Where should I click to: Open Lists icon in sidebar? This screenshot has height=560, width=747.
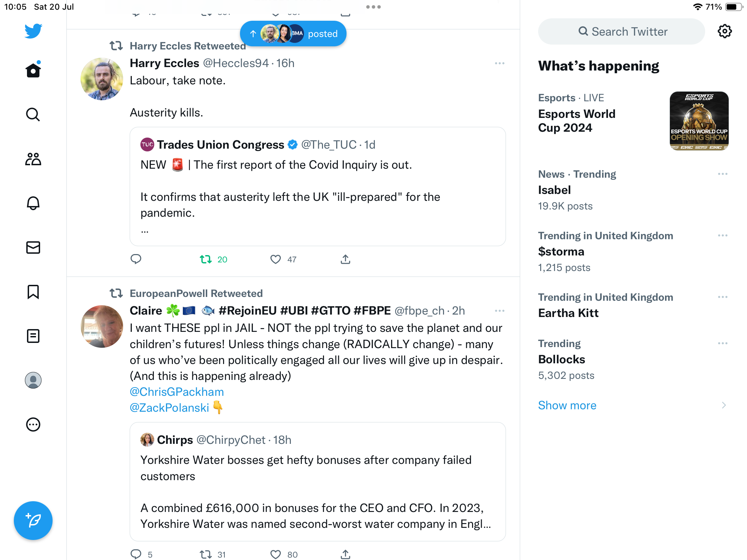pos(33,336)
